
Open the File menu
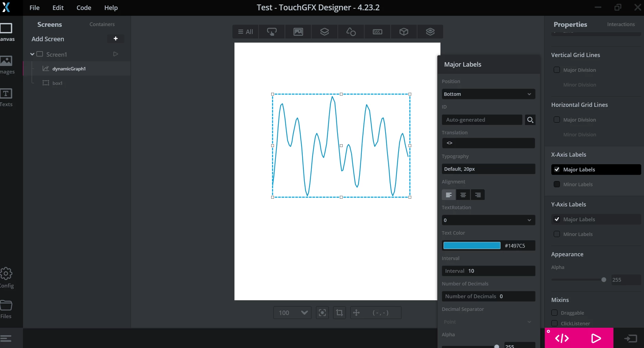point(34,8)
